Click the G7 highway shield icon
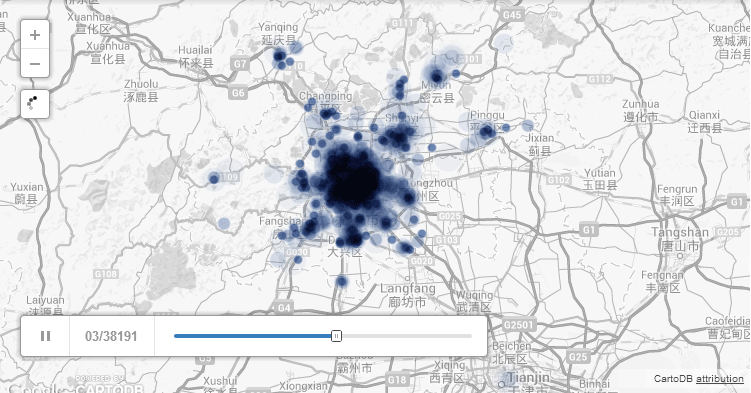The height and width of the screenshot is (393, 751). point(240,64)
